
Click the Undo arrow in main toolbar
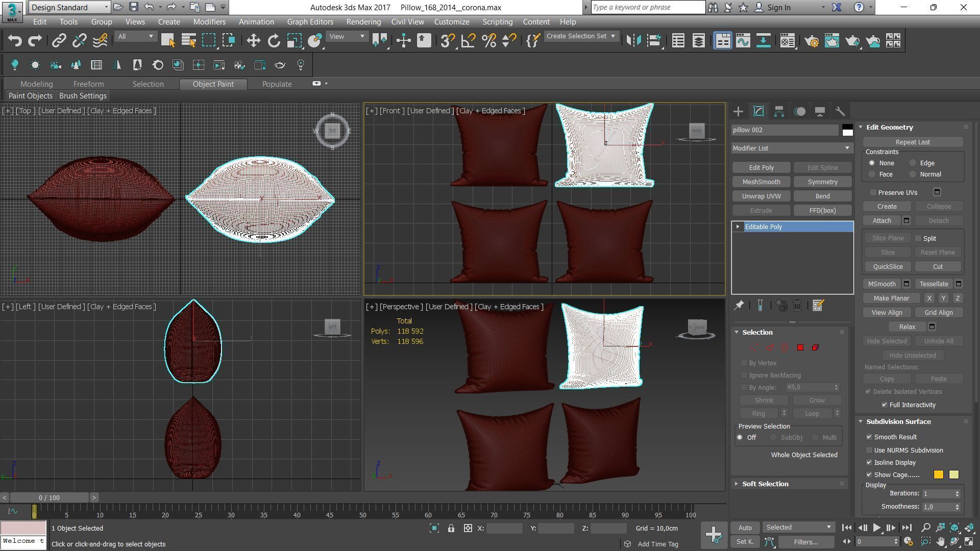click(x=15, y=41)
